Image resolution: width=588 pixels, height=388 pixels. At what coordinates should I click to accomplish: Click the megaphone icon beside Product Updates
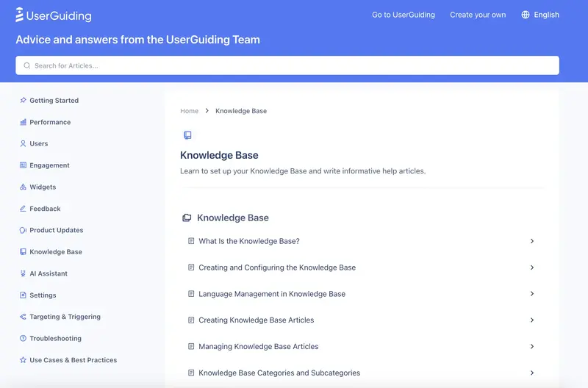pos(23,230)
